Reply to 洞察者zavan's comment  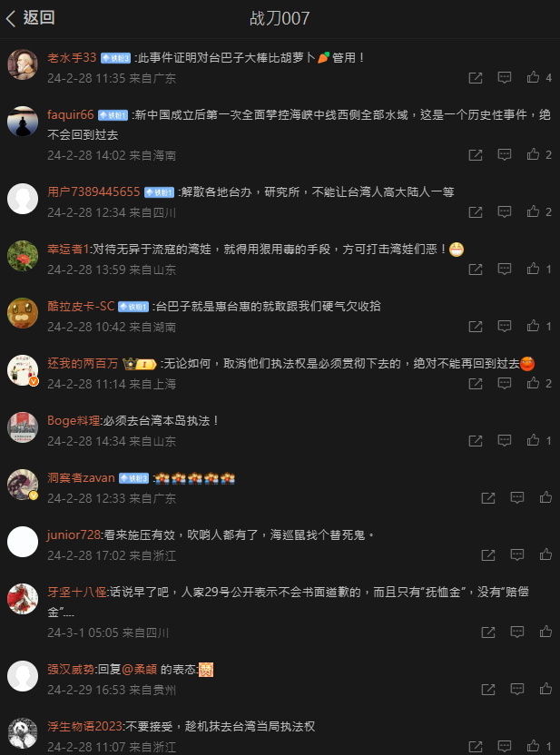point(517,497)
